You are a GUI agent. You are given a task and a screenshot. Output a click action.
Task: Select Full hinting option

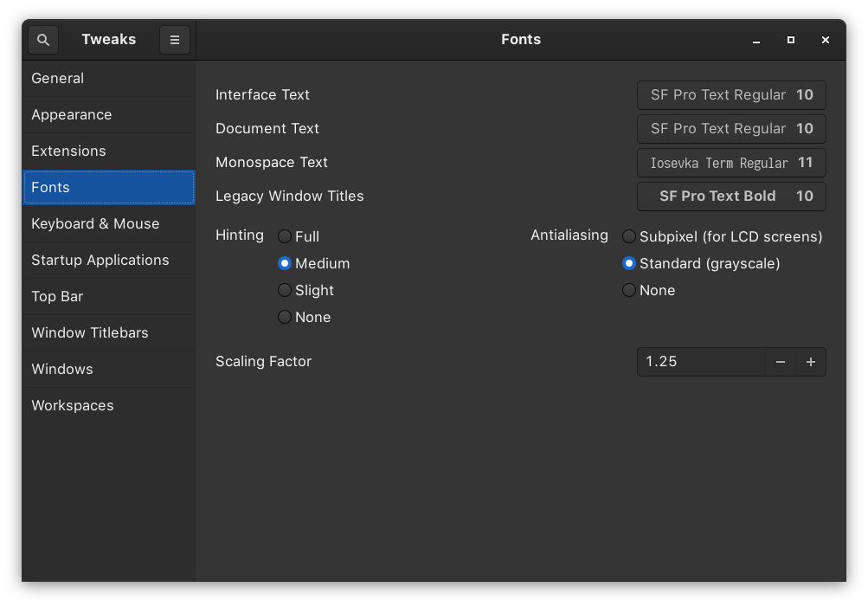[299, 236]
